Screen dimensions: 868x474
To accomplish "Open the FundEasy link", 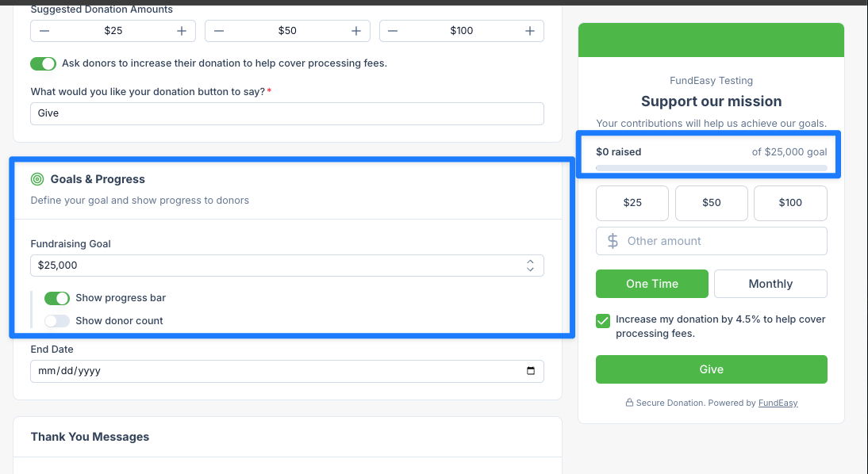I will [778, 403].
